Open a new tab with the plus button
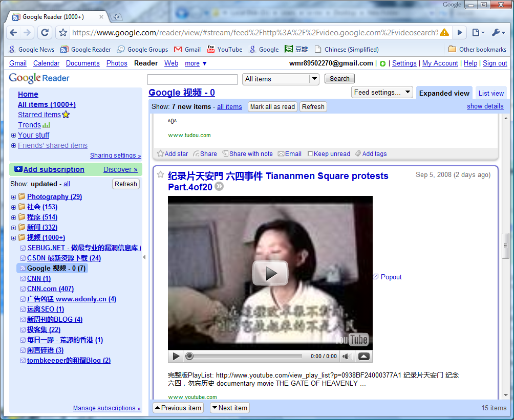 [116, 17]
